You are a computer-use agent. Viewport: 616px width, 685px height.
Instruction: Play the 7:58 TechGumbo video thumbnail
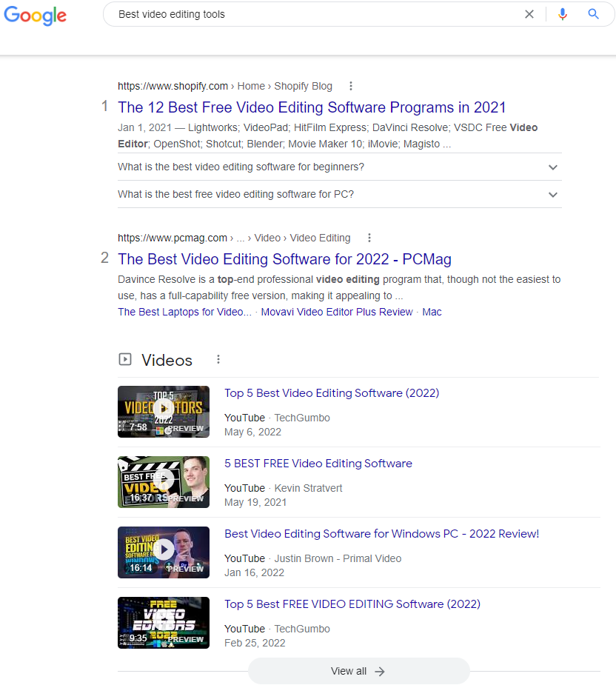(x=164, y=412)
